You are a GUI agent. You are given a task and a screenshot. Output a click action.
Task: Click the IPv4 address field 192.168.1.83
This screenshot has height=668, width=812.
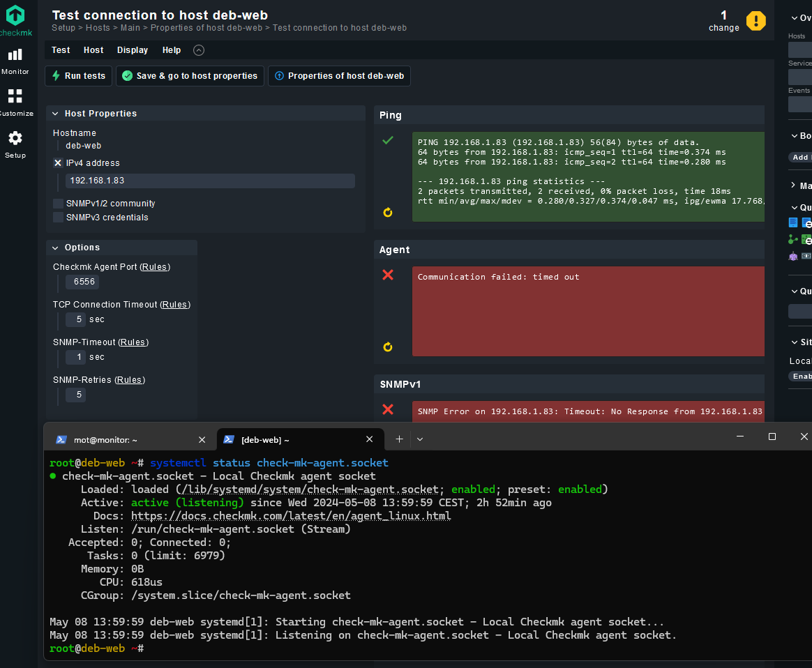tap(210, 181)
